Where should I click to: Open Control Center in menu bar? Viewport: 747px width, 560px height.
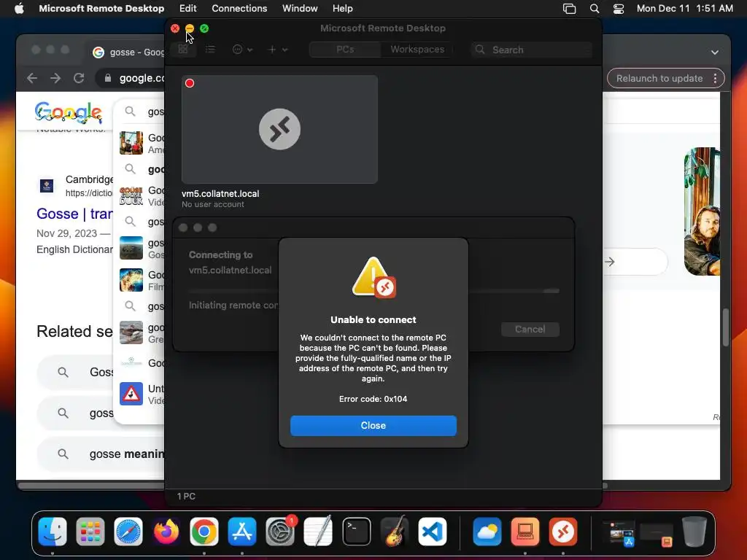click(619, 9)
